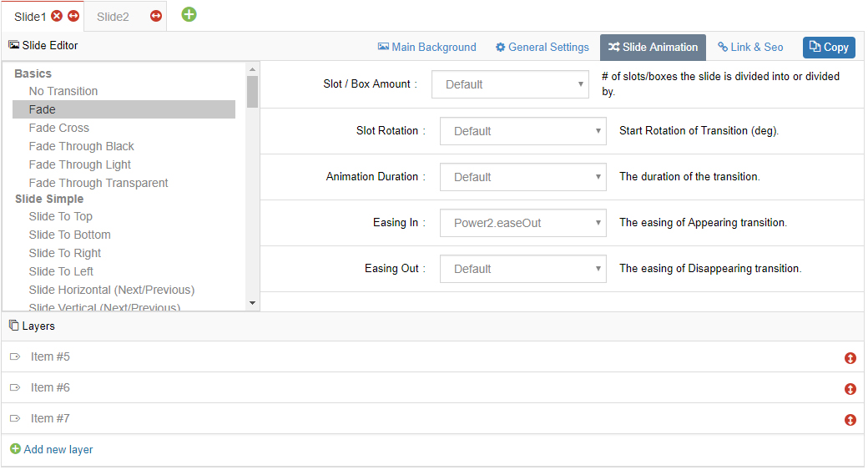Click the Slide1 red arrows move icon
Screen dimensions: 868x470
[x=73, y=16]
